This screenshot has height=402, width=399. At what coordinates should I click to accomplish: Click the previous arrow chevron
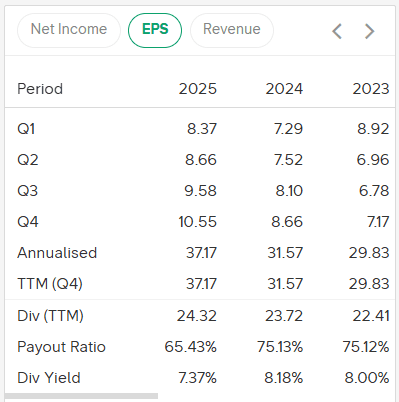(337, 31)
